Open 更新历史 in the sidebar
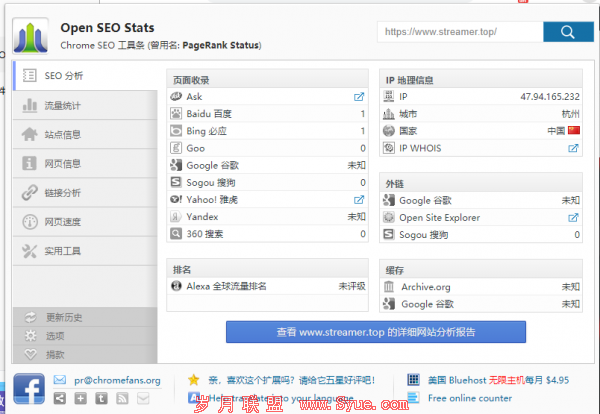Image resolution: width=600 pixels, height=414 pixels. click(85, 317)
